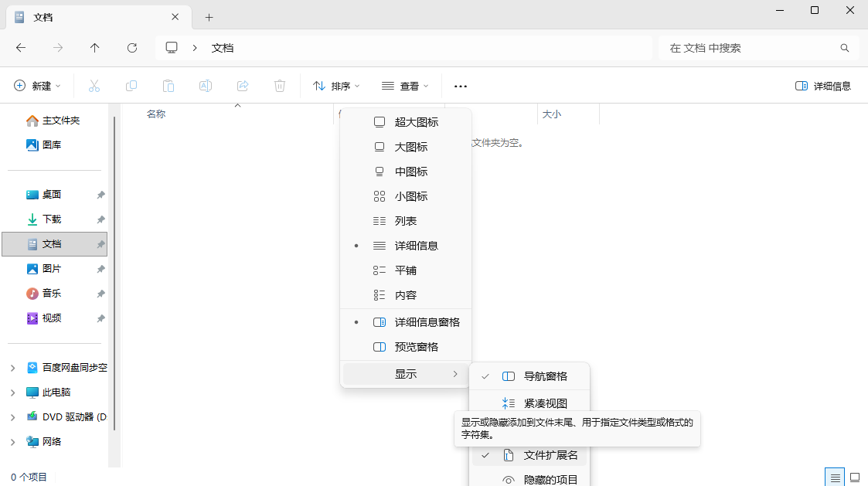868x486 pixels.
Task: Open 音乐 folder in sidebar
Action: pos(44,294)
